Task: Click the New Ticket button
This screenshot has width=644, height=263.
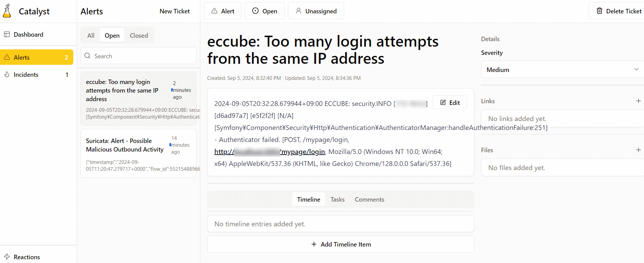Action: 175,11
